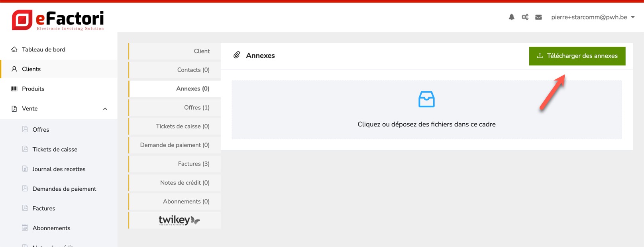Screen dimensions: 644x247
Task: Click Télécharger des annexes button
Action: [x=577, y=56]
